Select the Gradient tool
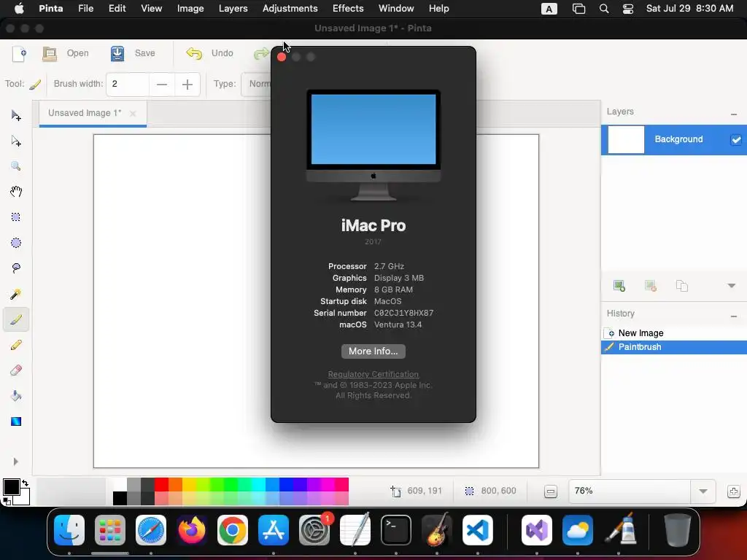Viewport: 747px width, 560px height. pyautogui.click(x=16, y=421)
